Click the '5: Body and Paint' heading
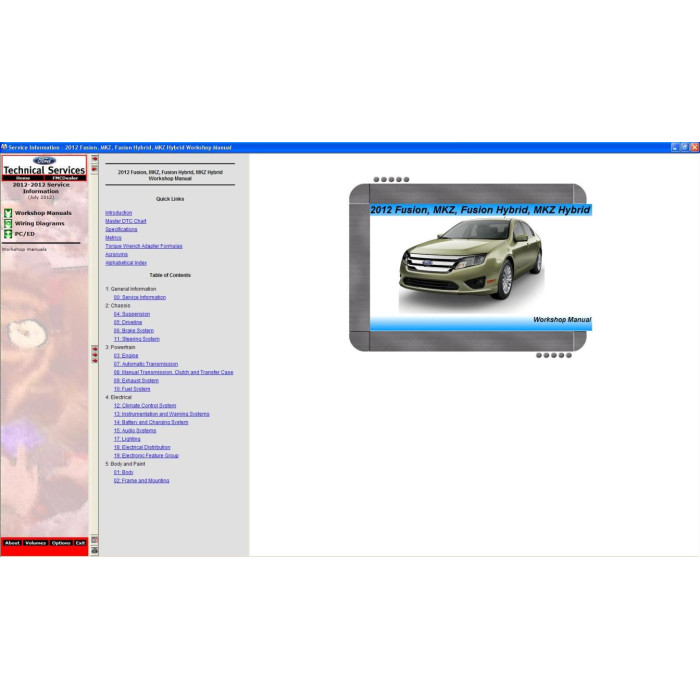This screenshot has height=700, width=700. [125, 464]
